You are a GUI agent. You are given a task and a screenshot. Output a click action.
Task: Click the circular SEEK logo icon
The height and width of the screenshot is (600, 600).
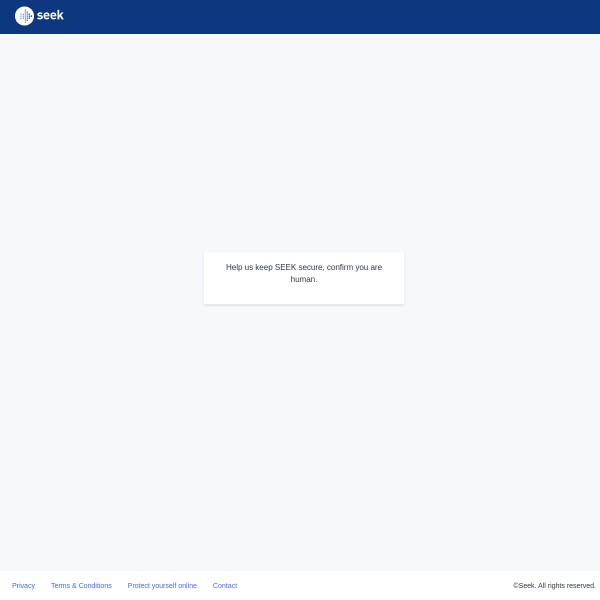click(x=24, y=16)
